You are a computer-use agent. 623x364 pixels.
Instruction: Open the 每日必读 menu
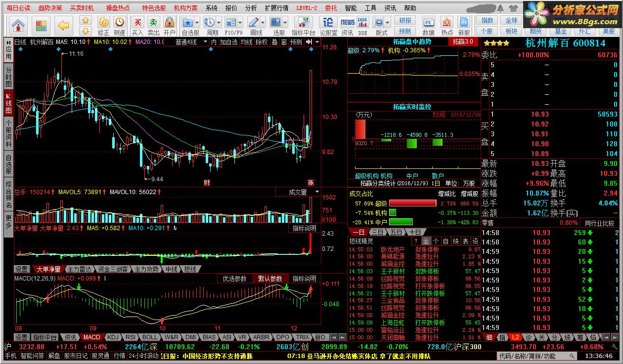pyautogui.click(x=18, y=8)
